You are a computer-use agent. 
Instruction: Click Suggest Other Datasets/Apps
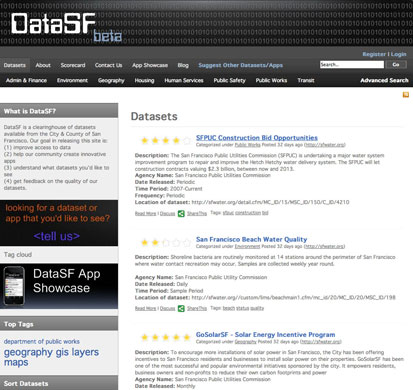pyautogui.click(x=241, y=65)
